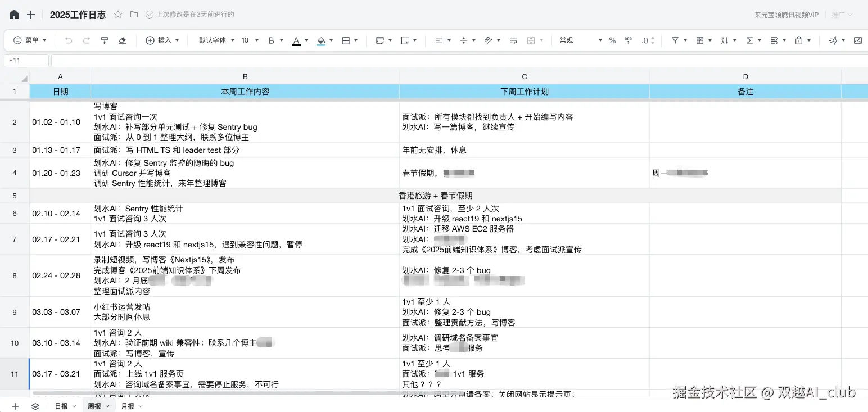This screenshot has height=412, width=868.
Task: Click the formula bar input
Action: [459, 60]
